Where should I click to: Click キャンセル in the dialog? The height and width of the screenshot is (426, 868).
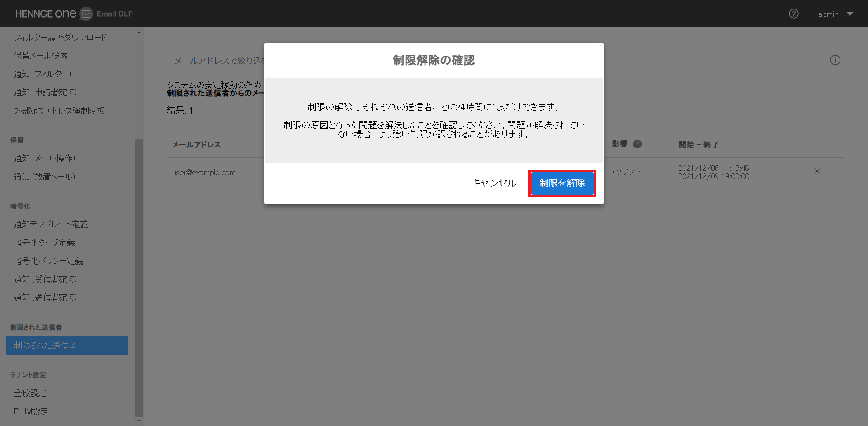494,183
